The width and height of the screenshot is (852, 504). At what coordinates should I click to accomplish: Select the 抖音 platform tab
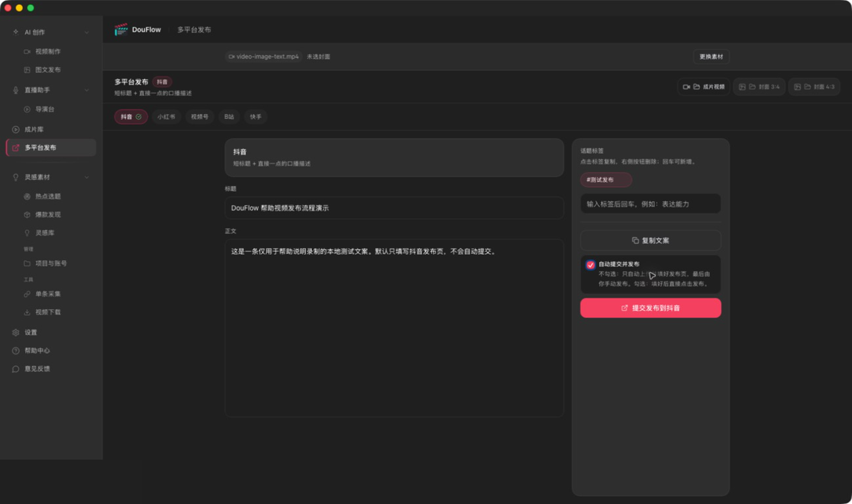(x=131, y=117)
